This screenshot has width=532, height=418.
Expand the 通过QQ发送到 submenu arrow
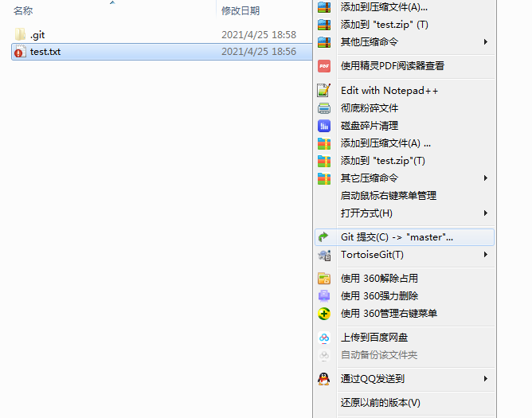486,379
